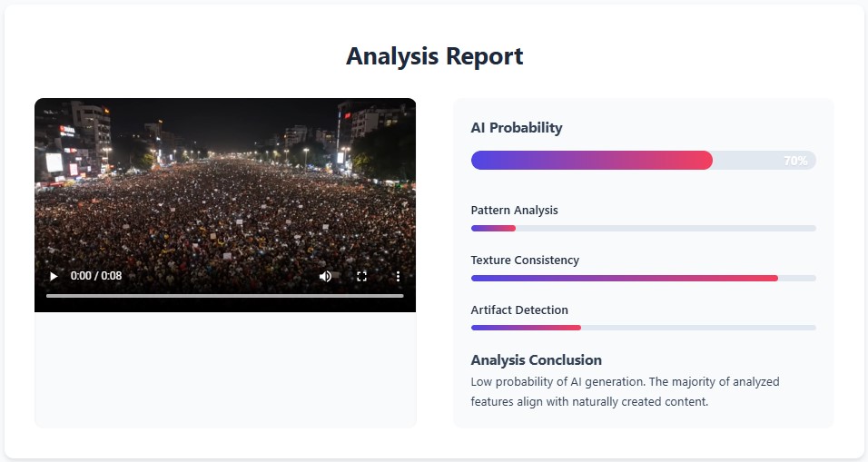Click the AI Probability label
Viewport: 868px width, 462px height.
click(517, 128)
